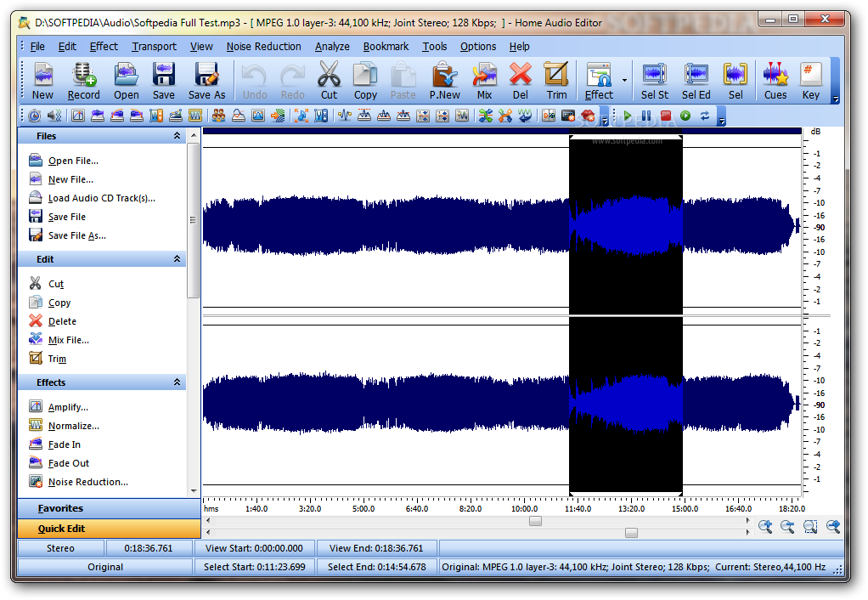This screenshot has height=600, width=868.
Task: Click the 10:00.0 mark on the timeline ruler
Action: coord(524,508)
